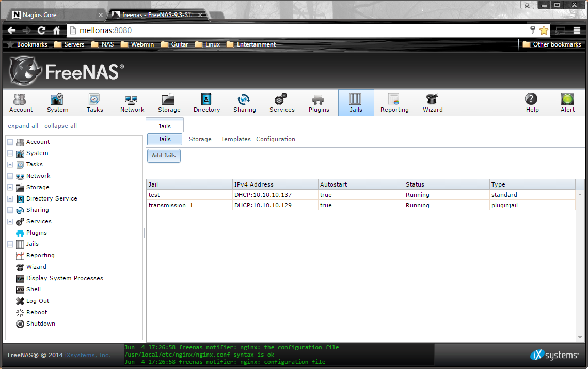Open the Directory toolbar icon
588x369 pixels.
[206, 103]
